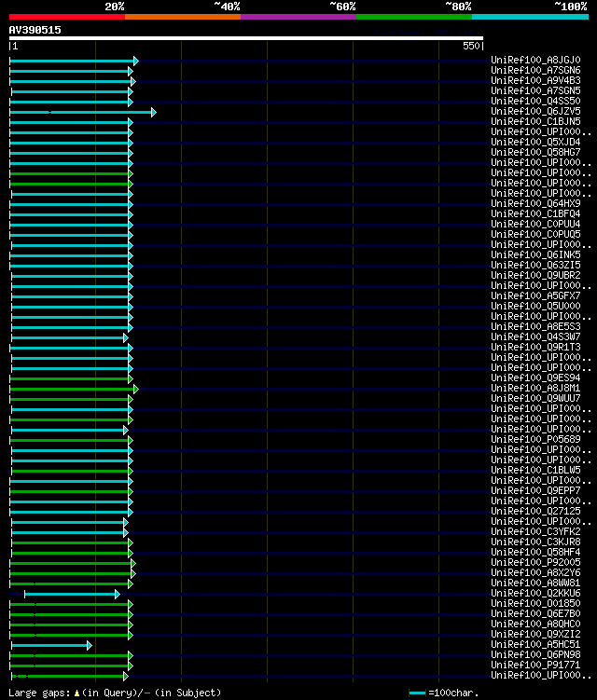
Task: Select the UniRef100_Q58HG7 label
Action: tap(535, 152)
